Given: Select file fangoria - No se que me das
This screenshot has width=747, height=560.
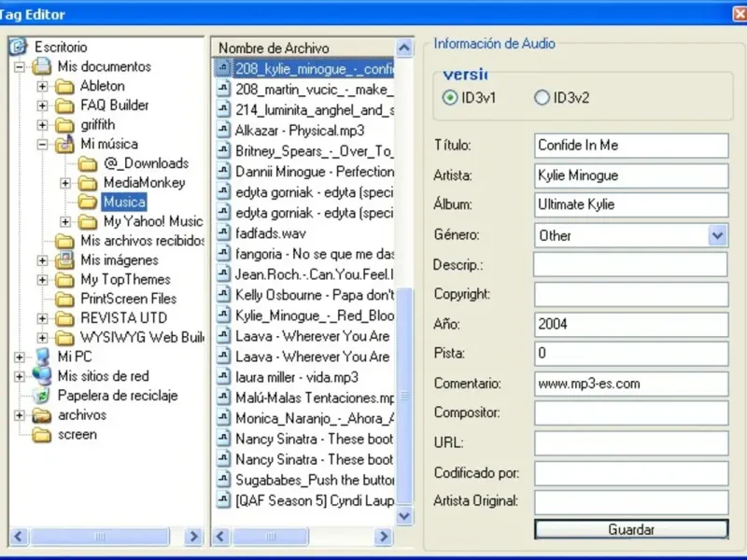Looking at the screenshot, I should pos(315,254).
